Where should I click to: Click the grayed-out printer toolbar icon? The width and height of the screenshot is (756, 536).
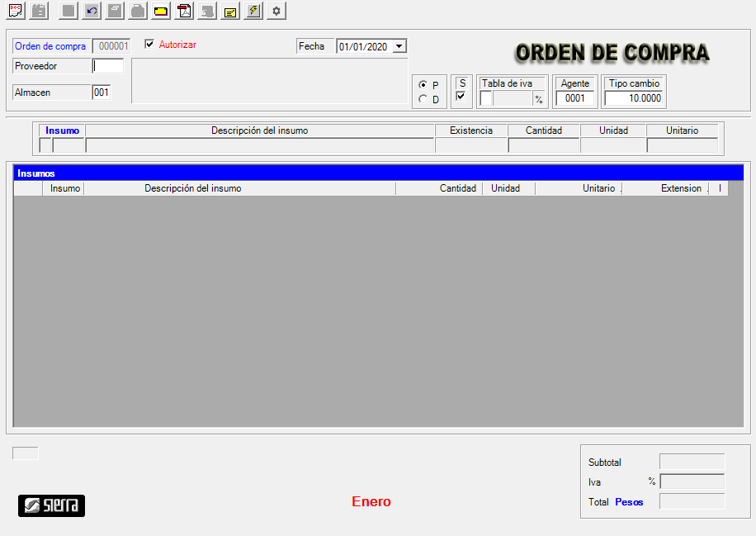pos(138,11)
